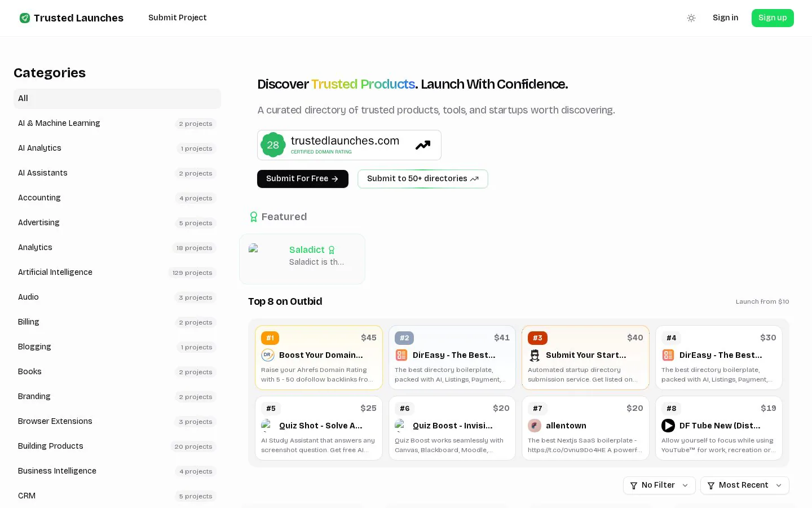
Task: Click the Featured award ribbon icon
Action: [254, 217]
